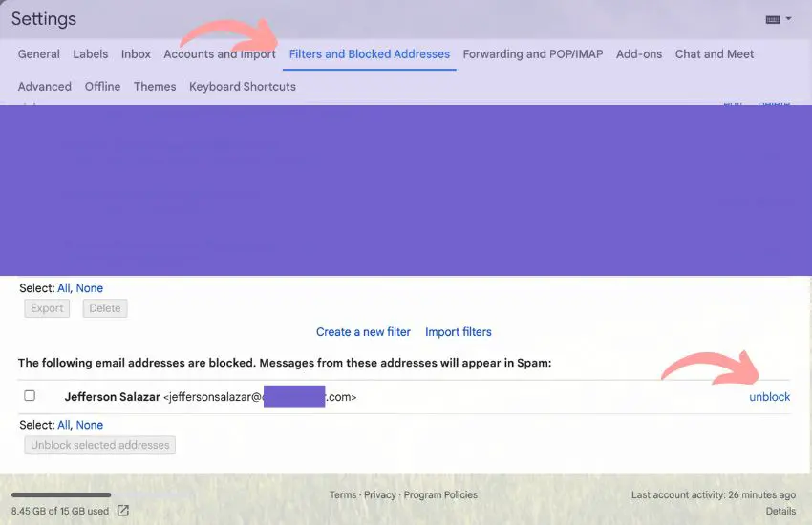Open the Labels settings tab
Screen dimensions: 812x525
(x=91, y=53)
